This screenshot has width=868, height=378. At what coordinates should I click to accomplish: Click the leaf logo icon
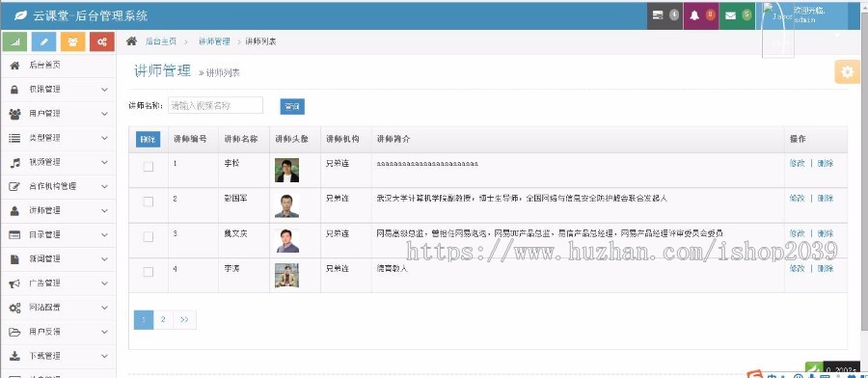[x=20, y=15]
